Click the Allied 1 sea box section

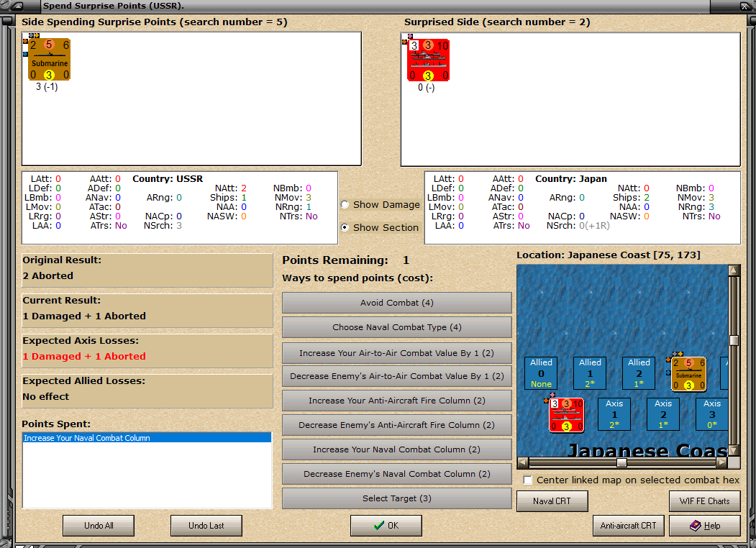coord(590,373)
